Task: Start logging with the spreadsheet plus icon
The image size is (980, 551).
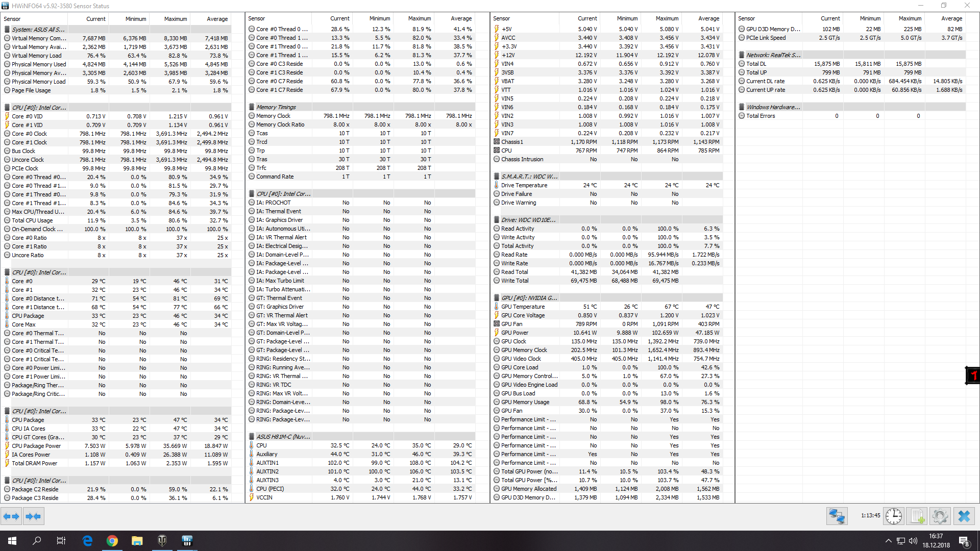Action: [917, 516]
